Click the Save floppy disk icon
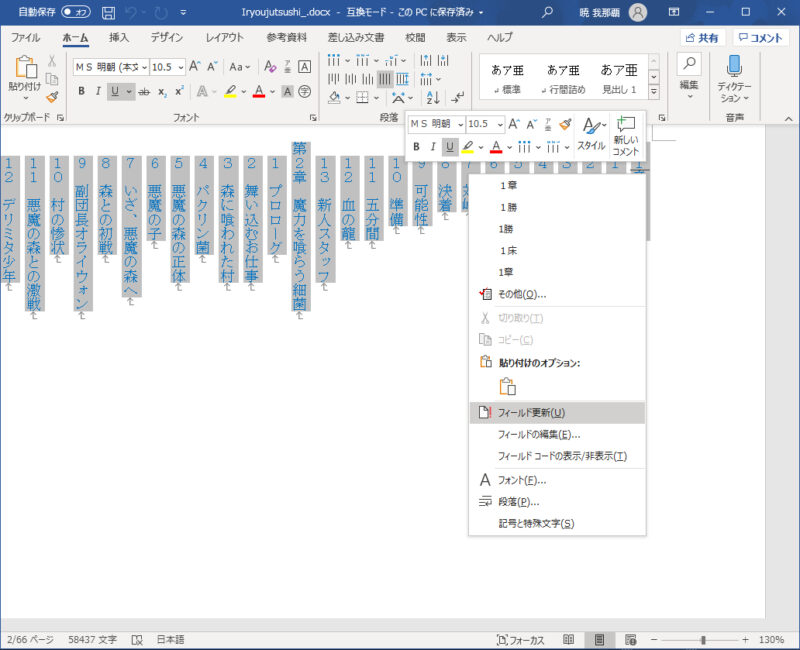Screen dimensions: 800x650 tap(108, 12)
